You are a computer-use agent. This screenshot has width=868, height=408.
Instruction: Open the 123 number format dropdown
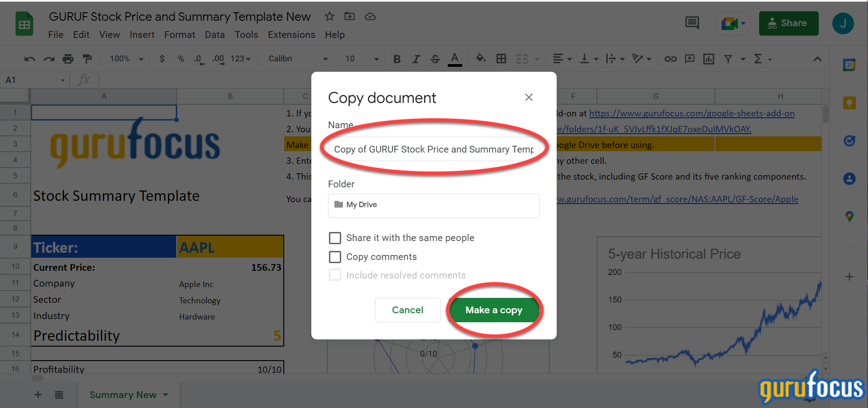241,59
